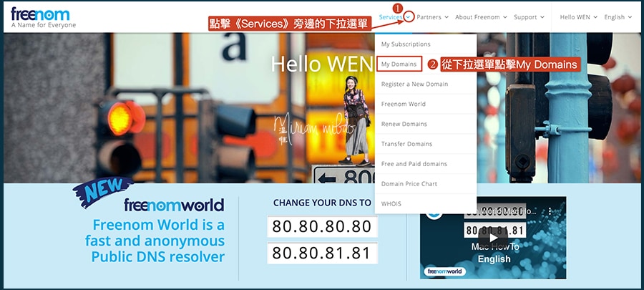The width and height of the screenshot is (644, 290).
Task: Click 'Freenom World is a fast' headline
Action: [155, 241]
